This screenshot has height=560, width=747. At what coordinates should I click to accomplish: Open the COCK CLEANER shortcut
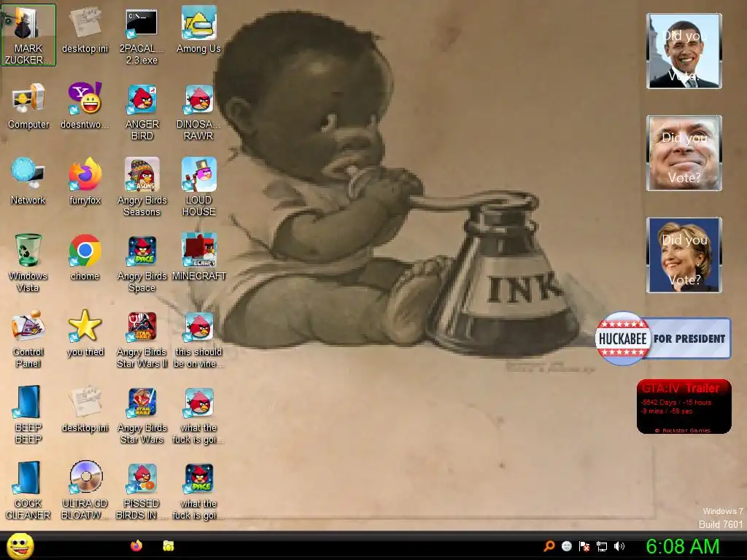28,491
